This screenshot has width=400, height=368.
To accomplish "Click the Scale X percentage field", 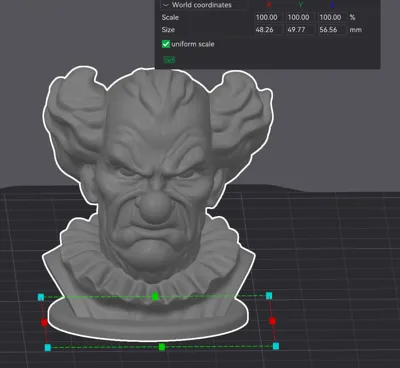I will click(269, 17).
